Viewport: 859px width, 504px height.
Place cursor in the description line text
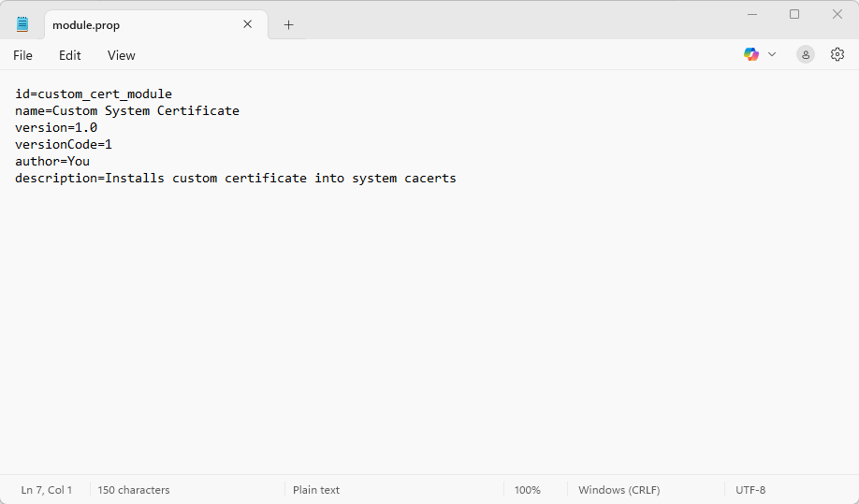coord(281,178)
